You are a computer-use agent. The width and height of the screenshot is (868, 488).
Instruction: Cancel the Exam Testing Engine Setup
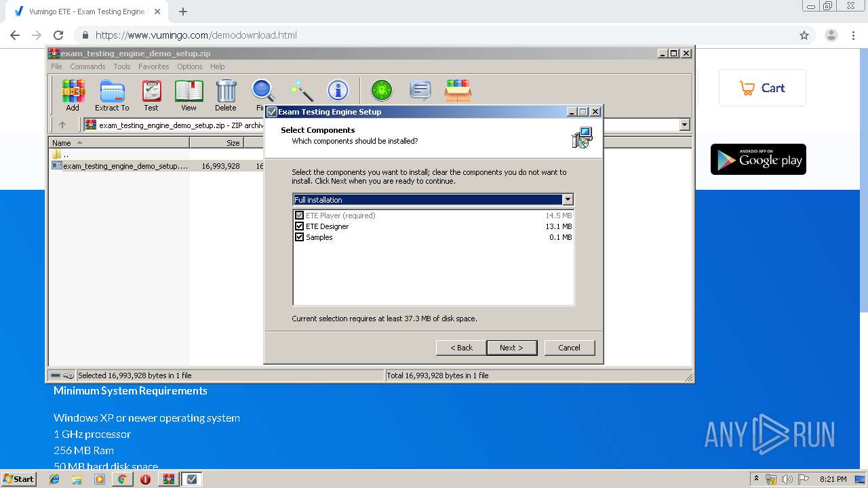[570, 348]
